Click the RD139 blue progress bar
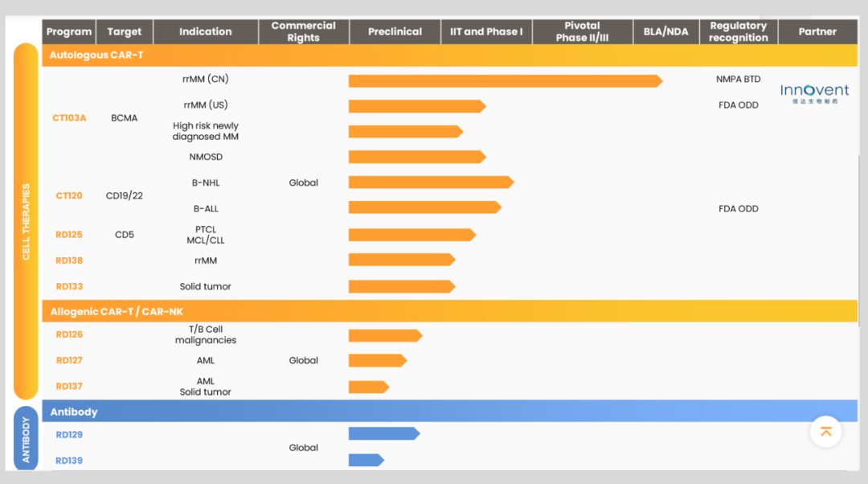Viewport: 868px width, 484px height. (x=365, y=461)
